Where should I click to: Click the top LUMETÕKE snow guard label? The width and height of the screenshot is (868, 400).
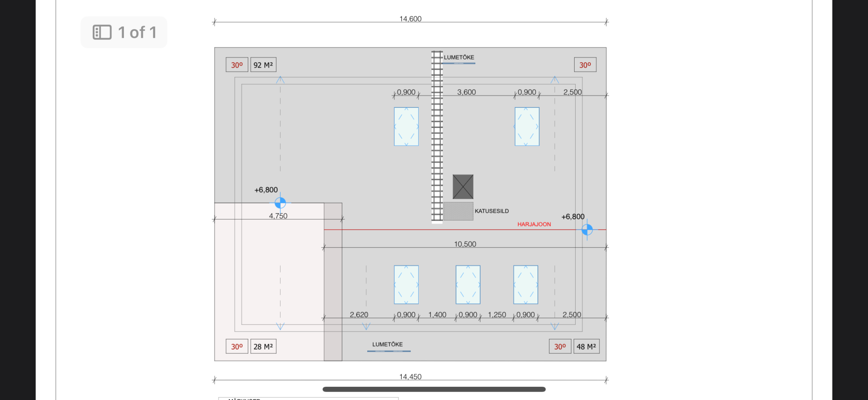[x=459, y=58]
